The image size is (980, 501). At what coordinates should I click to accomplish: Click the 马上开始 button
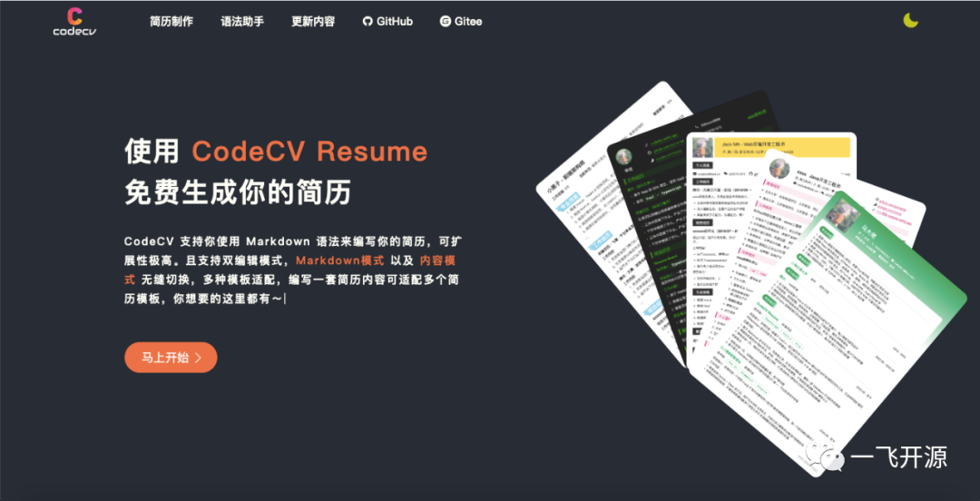click(171, 358)
